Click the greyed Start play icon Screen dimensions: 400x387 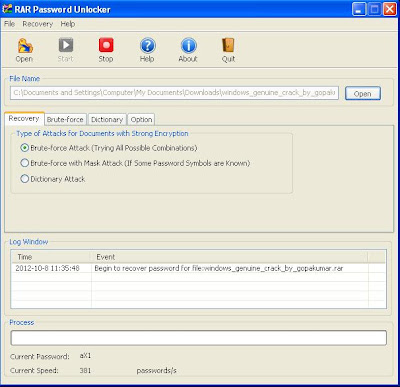tap(66, 45)
